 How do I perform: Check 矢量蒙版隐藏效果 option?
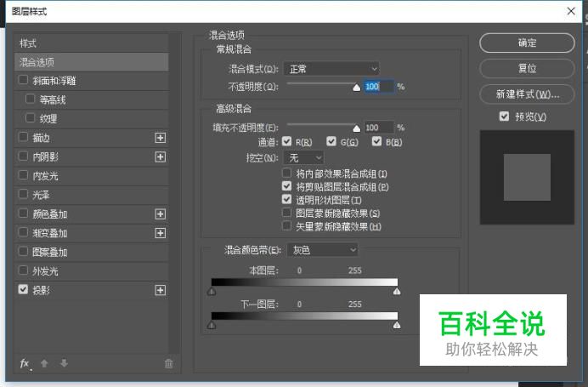click(287, 225)
